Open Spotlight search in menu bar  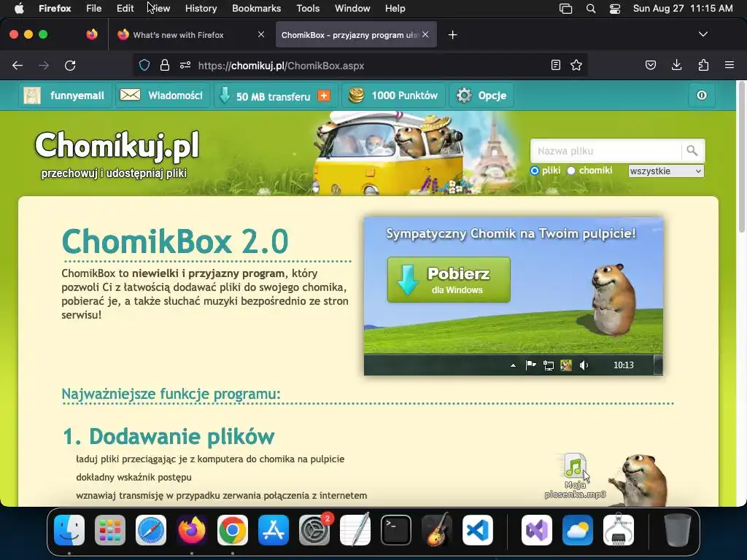tap(591, 8)
